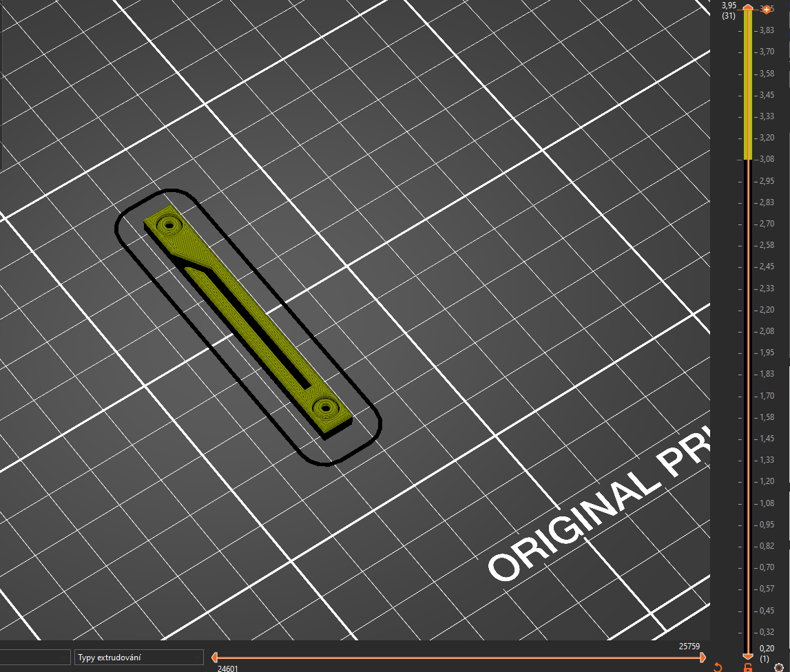Viewport: 790px width, 672px height.
Task: Click the reset layer slider arrow icon
Action: [718, 667]
